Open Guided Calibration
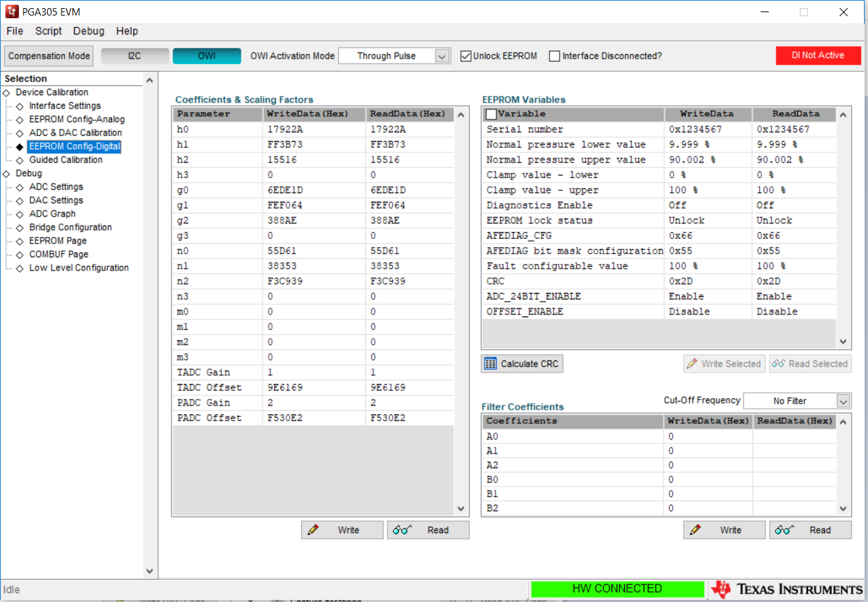Image resolution: width=868 pixels, height=602 pixels. pyautogui.click(x=66, y=160)
